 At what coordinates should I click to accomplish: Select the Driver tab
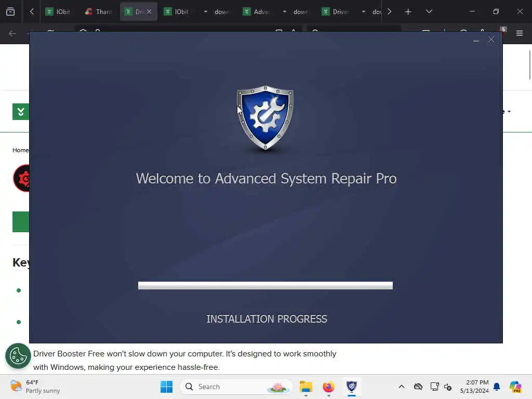coord(336,12)
